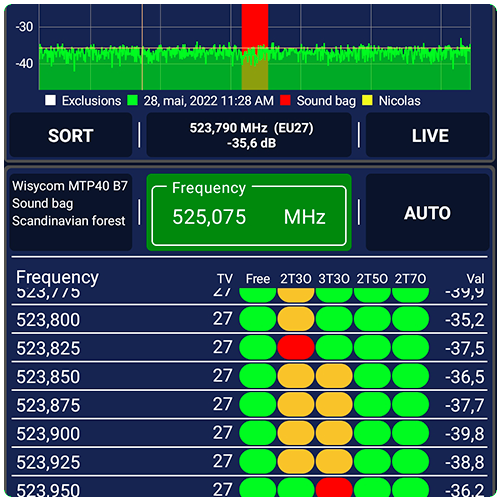
Task: Click the green scan date legend swatch
Action: coord(132,100)
